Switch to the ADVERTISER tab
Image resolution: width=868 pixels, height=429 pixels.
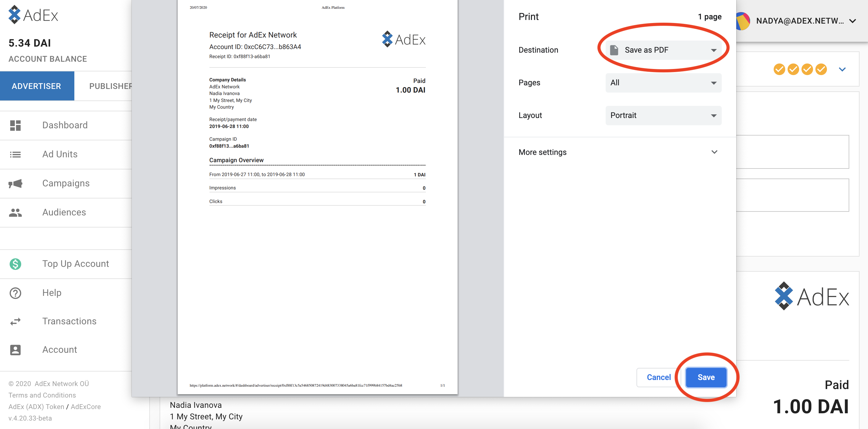[37, 86]
